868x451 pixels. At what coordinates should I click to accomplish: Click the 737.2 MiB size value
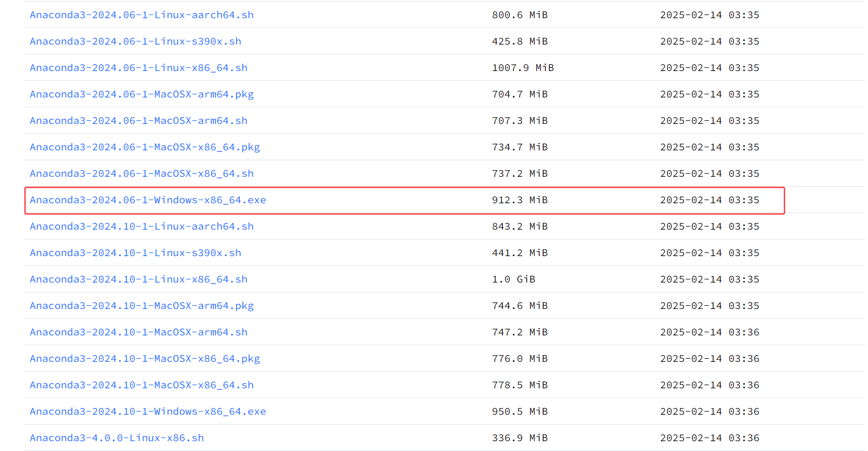coord(520,174)
